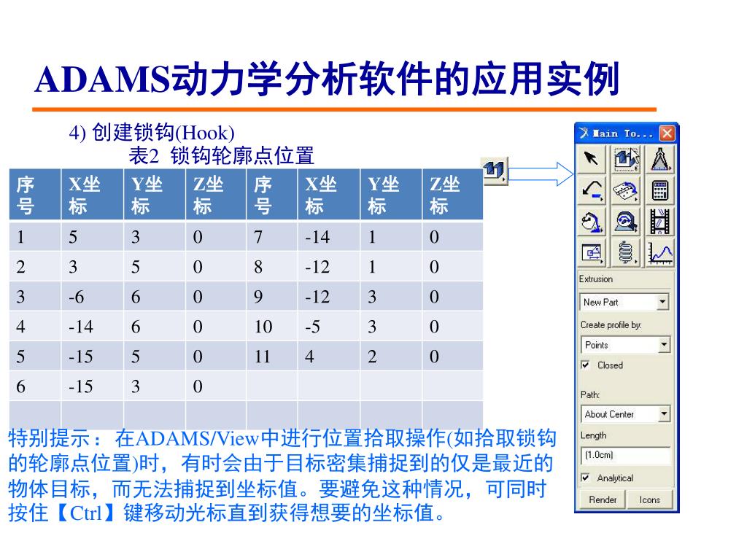Click the 'Length' label

click(x=593, y=436)
